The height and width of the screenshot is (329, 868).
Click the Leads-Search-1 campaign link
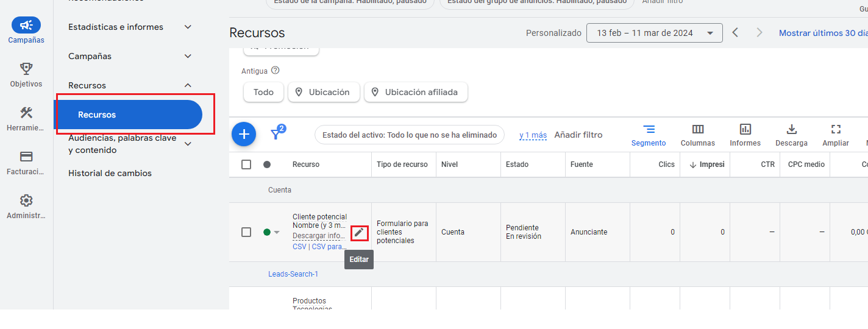pyautogui.click(x=293, y=274)
